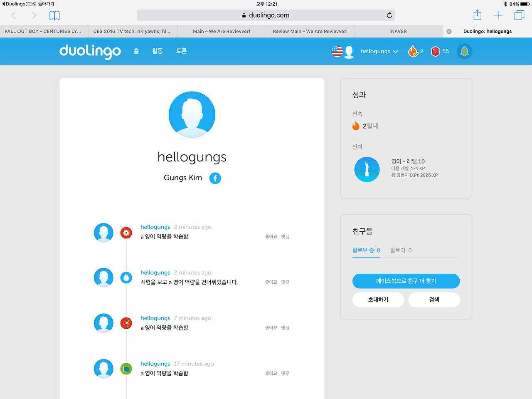Click red runner badge in 7 minutes activity

[x=126, y=323]
